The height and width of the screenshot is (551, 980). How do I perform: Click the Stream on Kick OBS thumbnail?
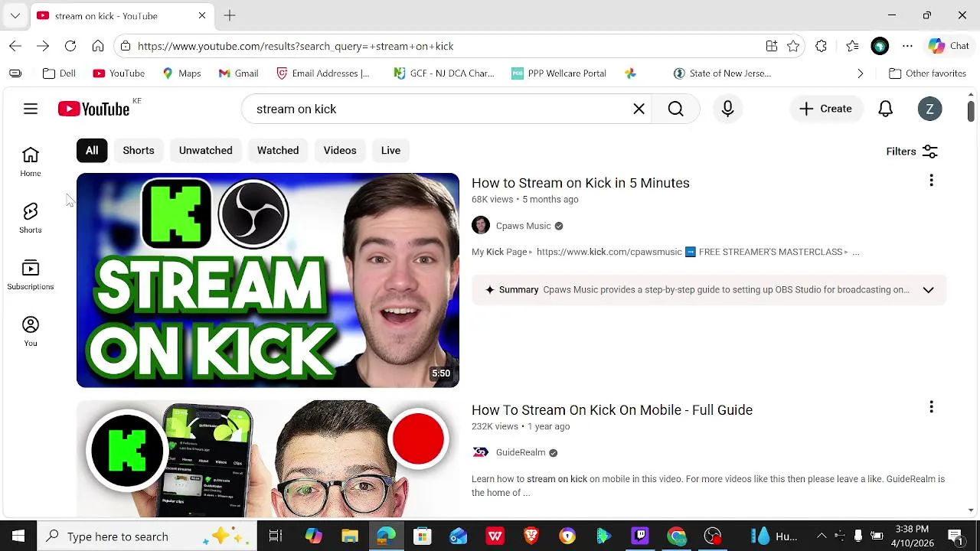(268, 280)
